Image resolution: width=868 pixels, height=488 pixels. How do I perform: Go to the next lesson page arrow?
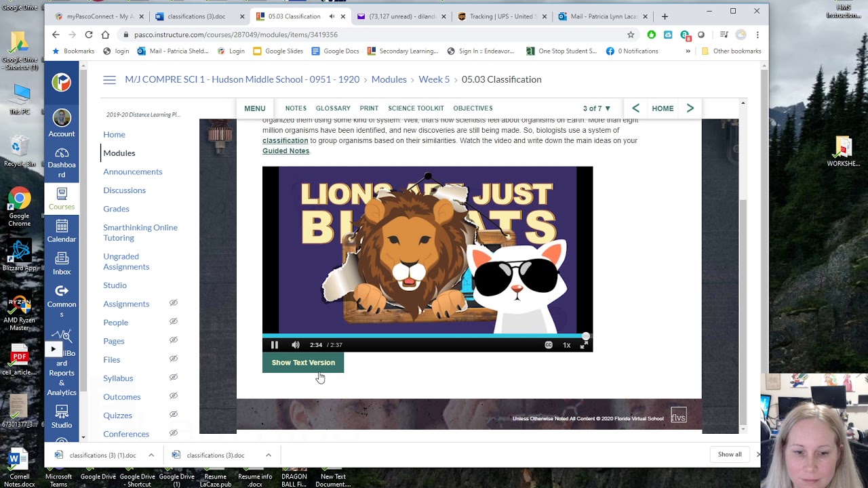[x=690, y=108]
